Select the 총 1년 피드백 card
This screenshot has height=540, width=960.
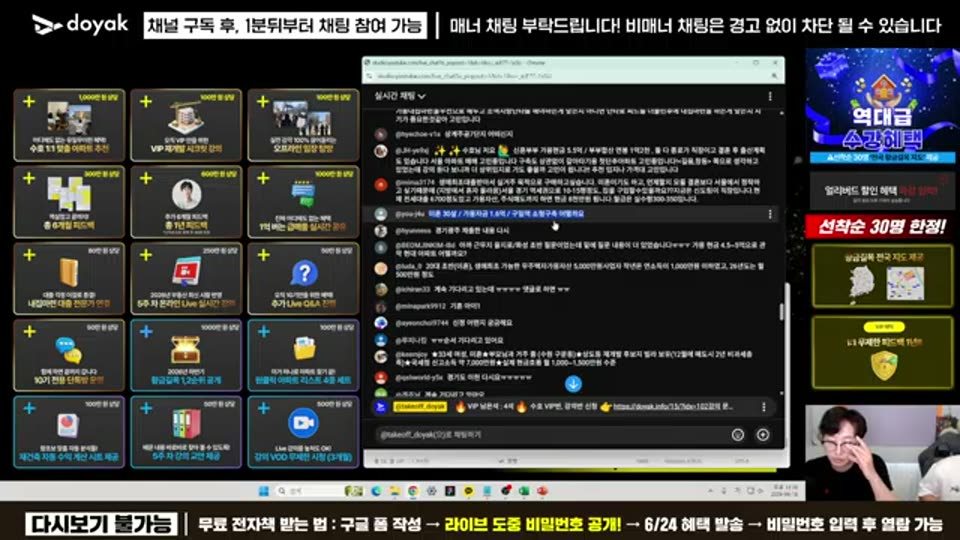coord(186,202)
